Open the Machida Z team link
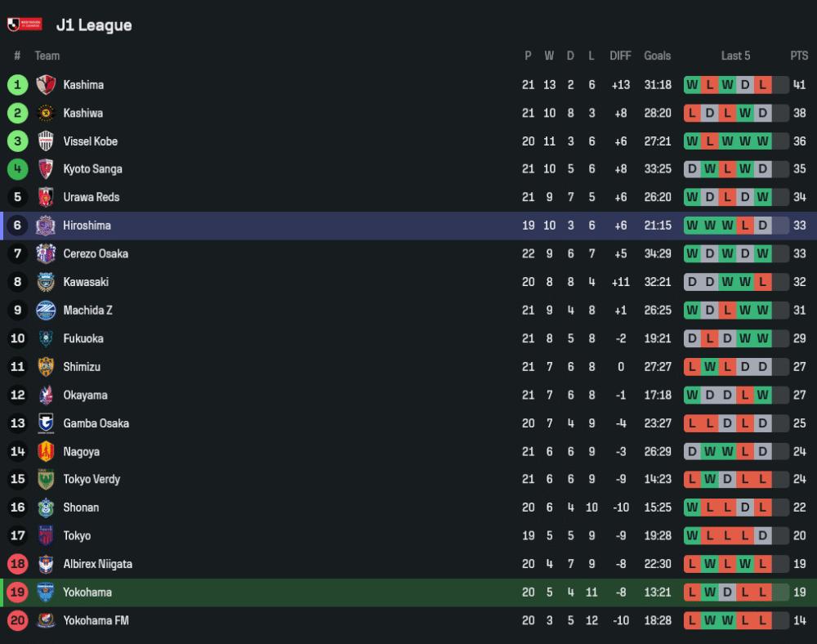The height and width of the screenshot is (644, 817). 87,311
